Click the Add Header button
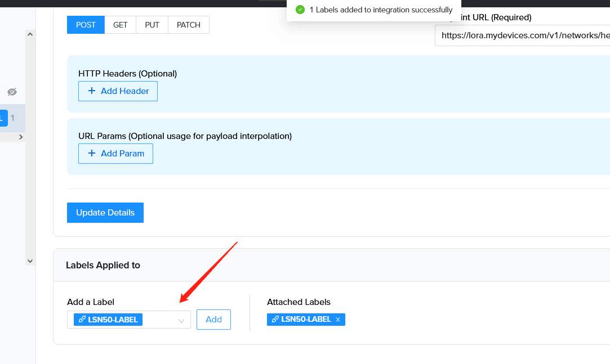 click(118, 91)
